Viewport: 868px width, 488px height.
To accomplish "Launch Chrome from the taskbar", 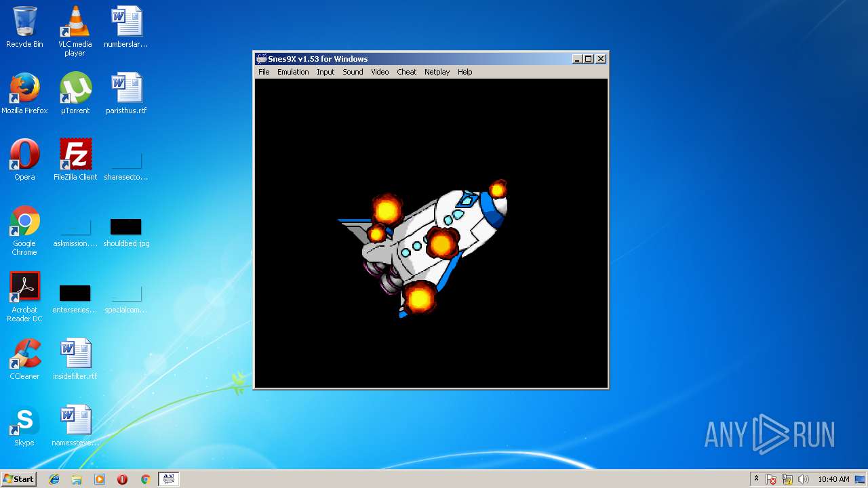I will click(145, 479).
